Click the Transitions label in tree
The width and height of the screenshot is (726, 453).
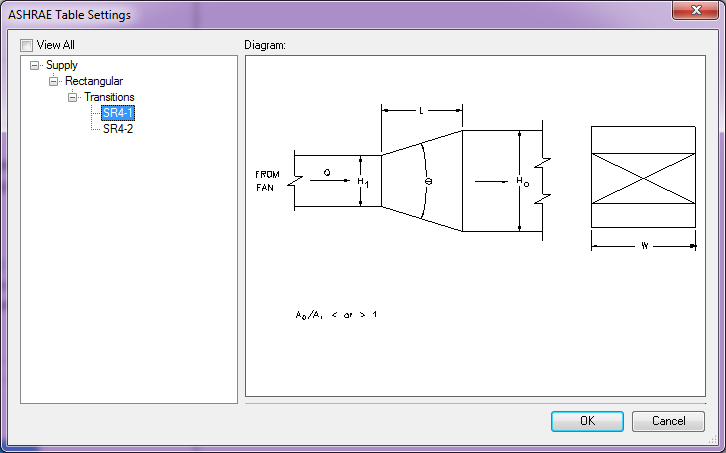point(109,97)
